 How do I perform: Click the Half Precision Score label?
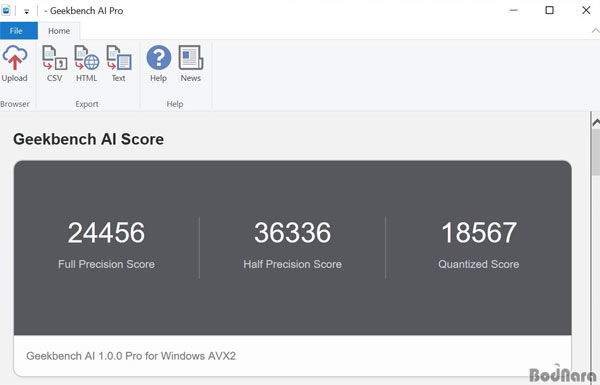coord(293,264)
